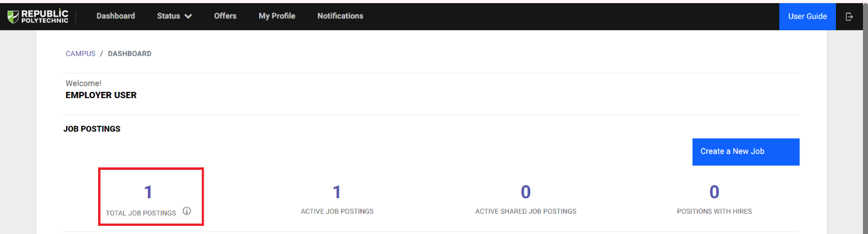
Task: Click the Active Job Postings label
Action: (x=337, y=211)
